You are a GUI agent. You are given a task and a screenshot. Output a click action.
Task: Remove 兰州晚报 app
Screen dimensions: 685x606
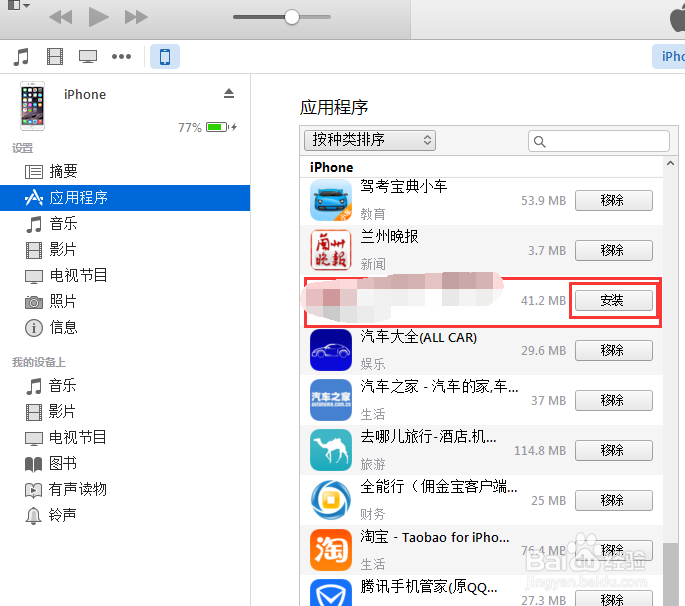click(614, 250)
